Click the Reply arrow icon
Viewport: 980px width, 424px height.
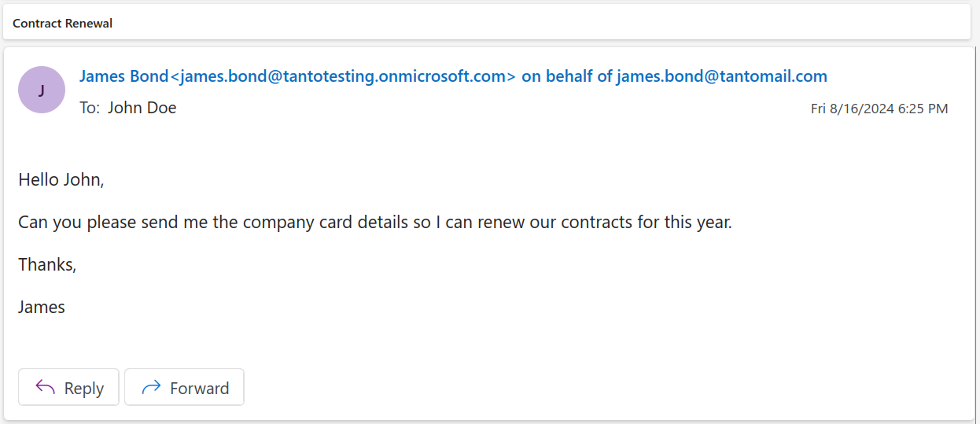point(46,388)
